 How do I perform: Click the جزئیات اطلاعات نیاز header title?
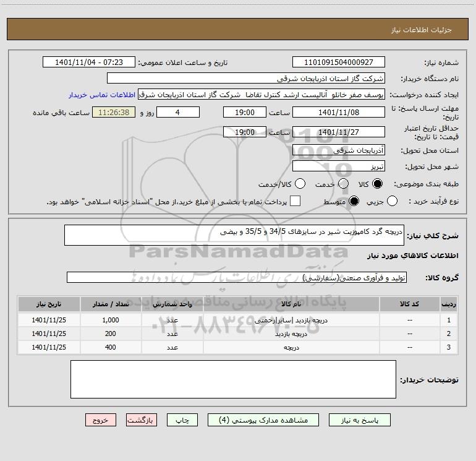(x=422, y=30)
